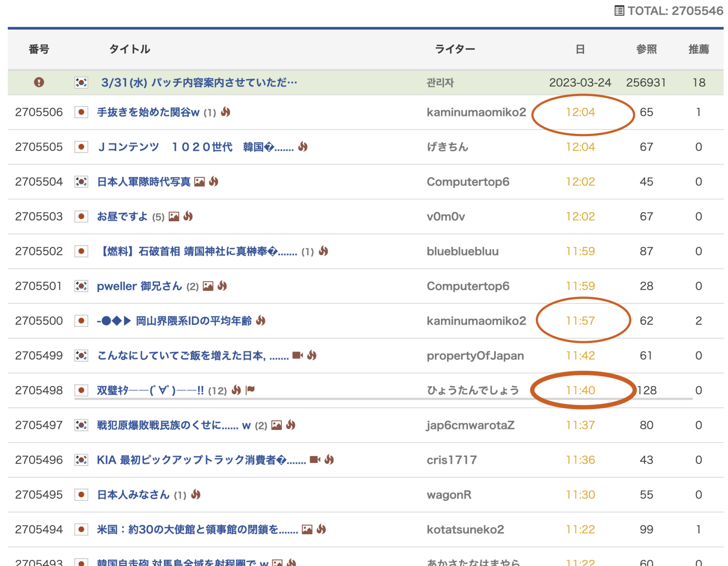Click the video icon on post 2705499
Image resolution: width=728 pixels, height=566 pixels.
298,355
